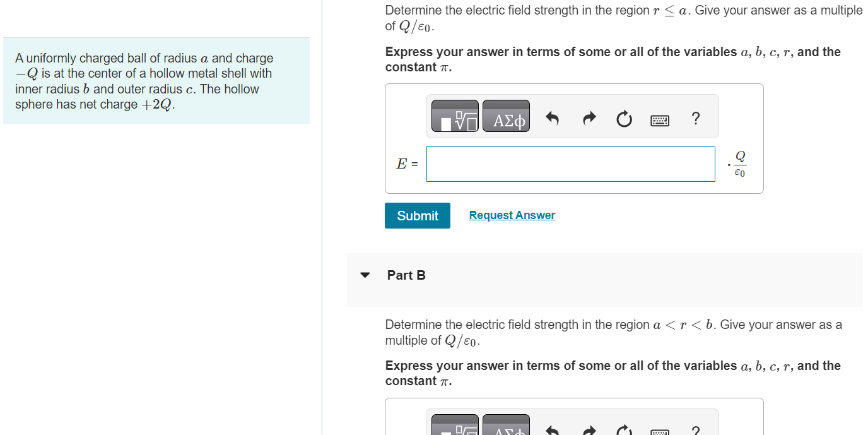Click the redo arrow in Part B toolbar
868x435 pixels.
point(589,431)
